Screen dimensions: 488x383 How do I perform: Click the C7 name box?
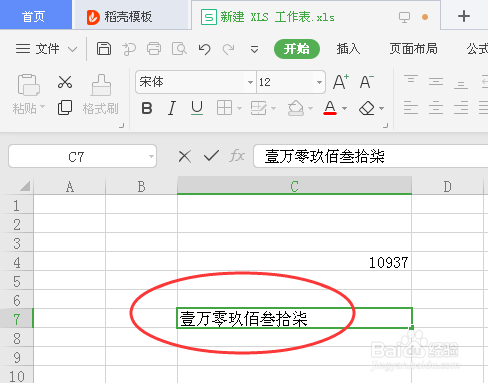82,156
